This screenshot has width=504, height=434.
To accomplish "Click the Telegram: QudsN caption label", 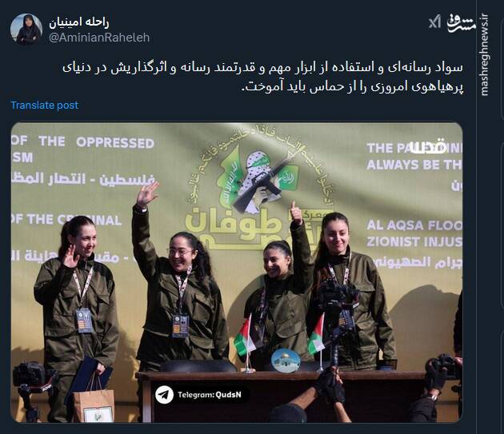I will pyautogui.click(x=210, y=395).
